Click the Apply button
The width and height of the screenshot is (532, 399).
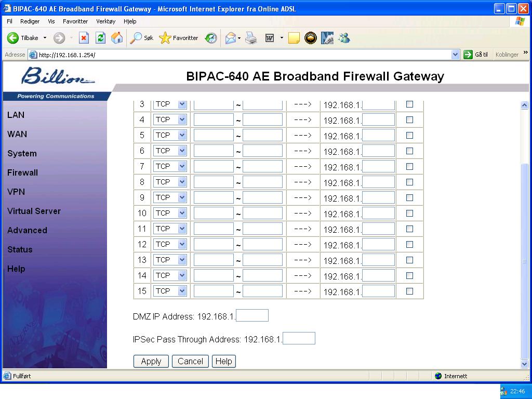[x=151, y=362]
